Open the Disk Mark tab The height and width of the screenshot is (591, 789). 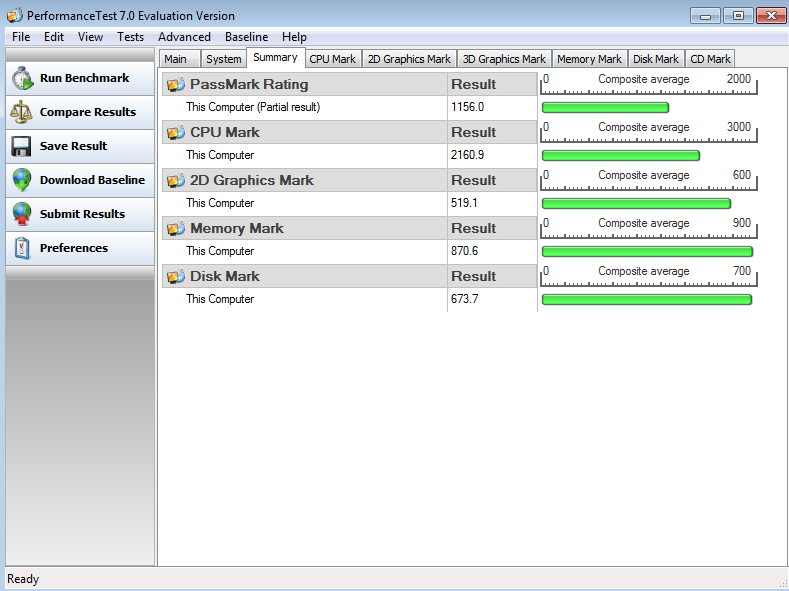(x=656, y=59)
